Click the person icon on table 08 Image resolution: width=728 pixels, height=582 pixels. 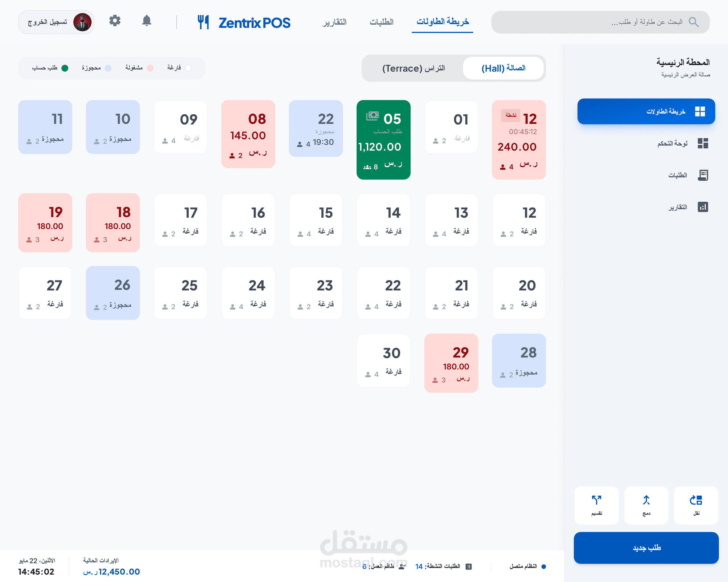[232, 155]
